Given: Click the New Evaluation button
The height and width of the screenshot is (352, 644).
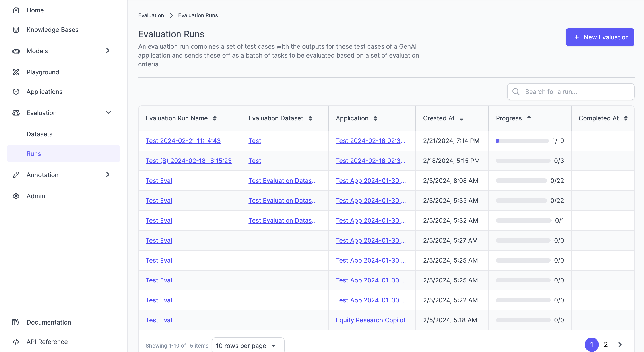Looking at the screenshot, I should 600,37.
